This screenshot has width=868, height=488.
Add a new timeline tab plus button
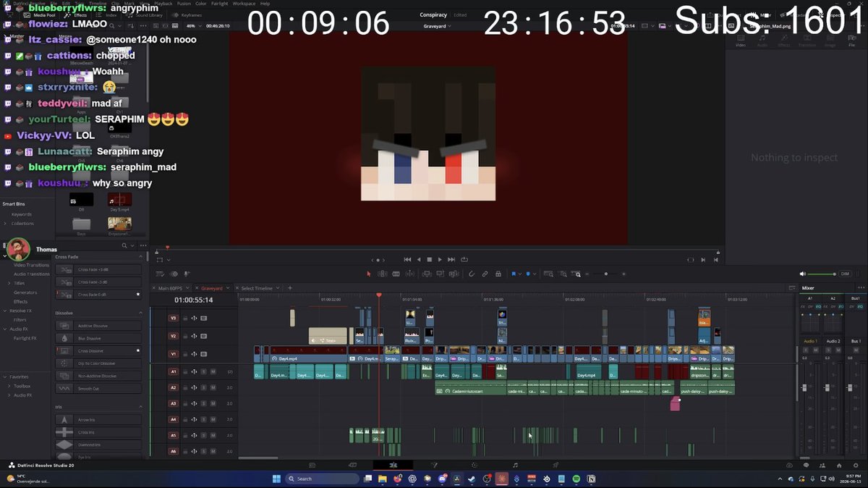pyautogui.click(x=290, y=288)
